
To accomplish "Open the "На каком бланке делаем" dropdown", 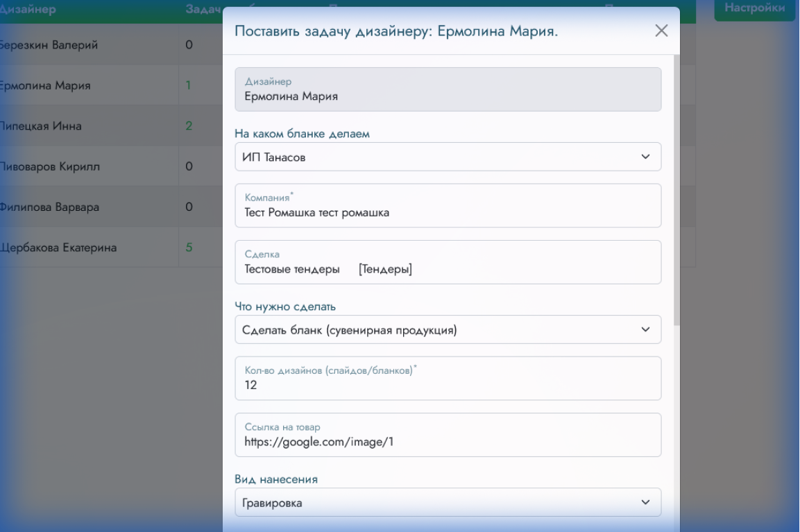I will point(448,157).
